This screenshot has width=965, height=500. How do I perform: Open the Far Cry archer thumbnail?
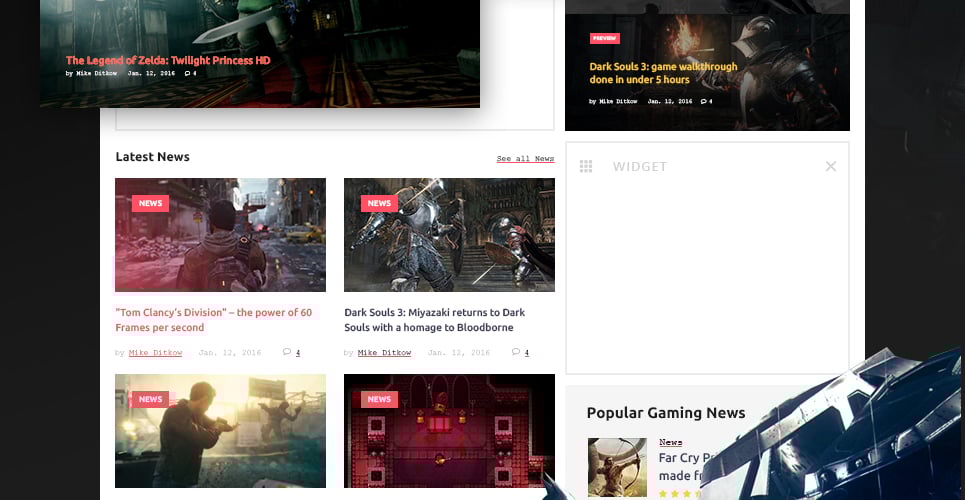pyautogui.click(x=617, y=467)
